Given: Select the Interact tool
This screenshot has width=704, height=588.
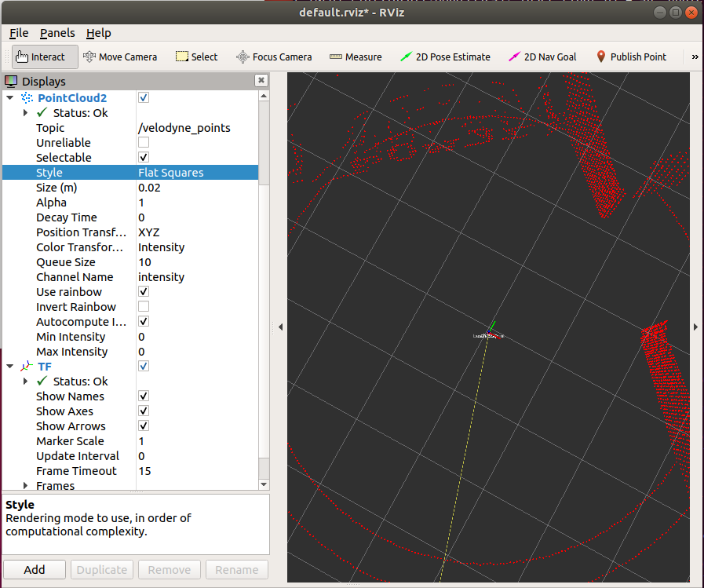Looking at the screenshot, I should click(x=45, y=57).
